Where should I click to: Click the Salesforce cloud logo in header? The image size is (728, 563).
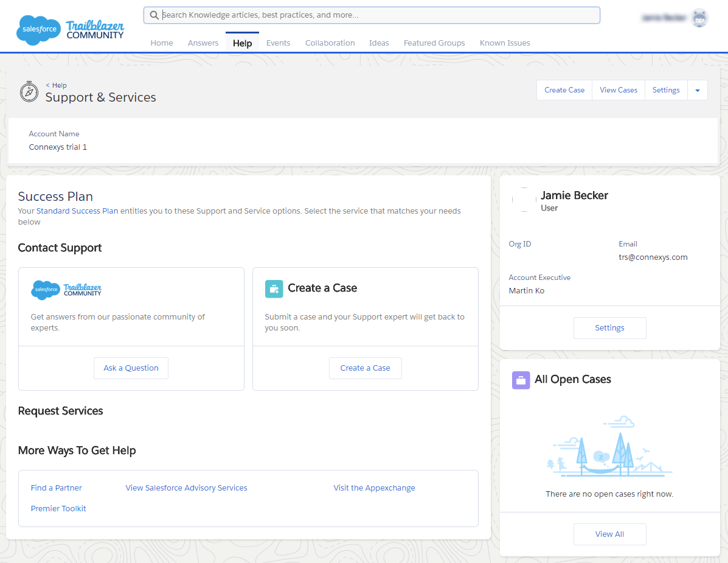pyautogui.click(x=38, y=30)
